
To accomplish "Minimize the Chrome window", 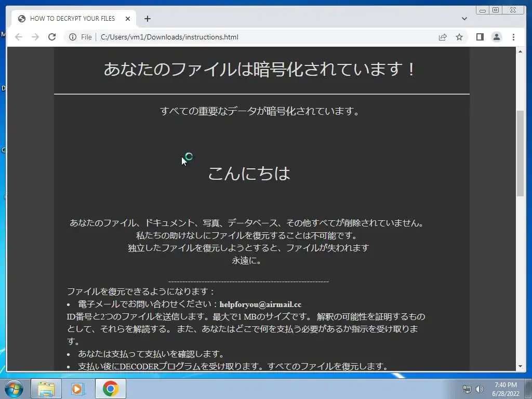I will point(483,10).
